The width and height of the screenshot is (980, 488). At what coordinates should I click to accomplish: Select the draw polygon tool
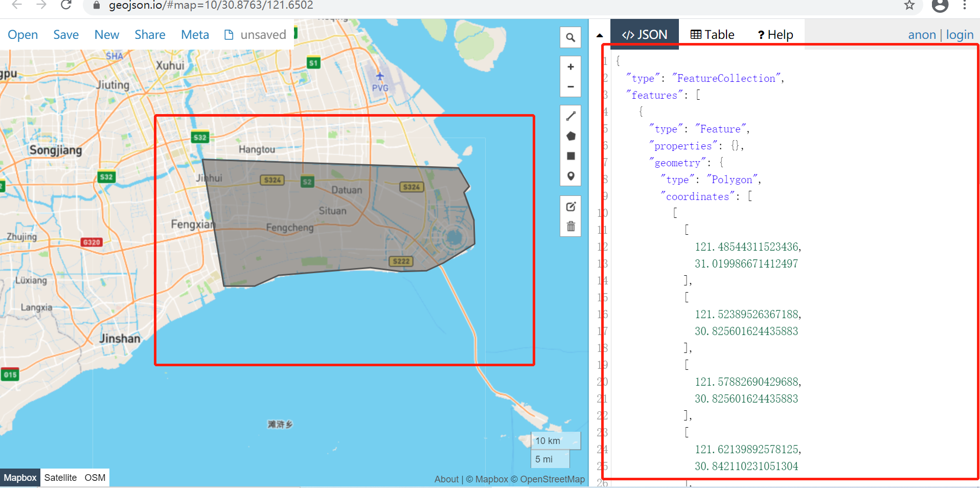pos(571,136)
